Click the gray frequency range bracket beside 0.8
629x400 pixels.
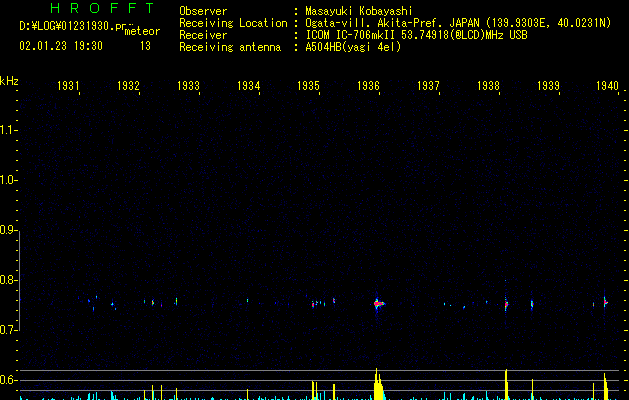coord(19,281)
